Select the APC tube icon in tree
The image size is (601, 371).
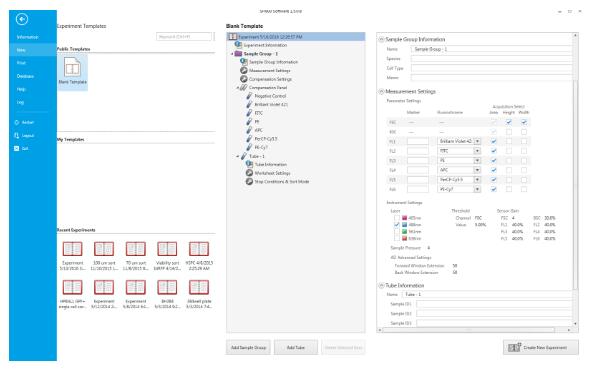pos(249,130)
